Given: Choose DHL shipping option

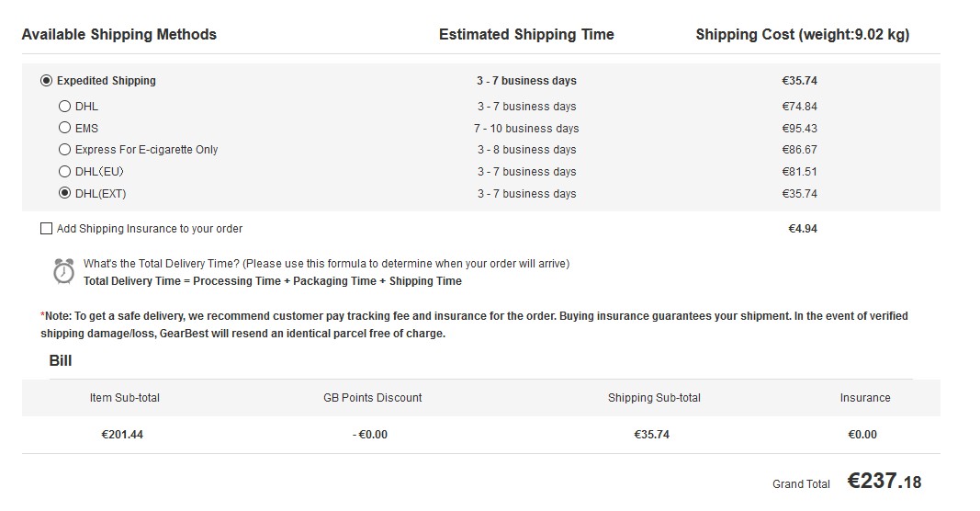Looking at the screenshot, I should [x=64, y=107].
